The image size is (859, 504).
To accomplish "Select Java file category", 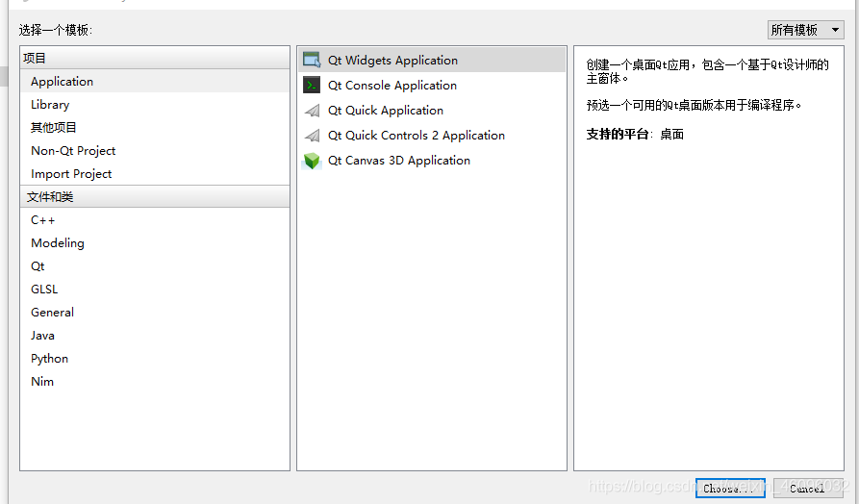I will click(x=155, y=335).
